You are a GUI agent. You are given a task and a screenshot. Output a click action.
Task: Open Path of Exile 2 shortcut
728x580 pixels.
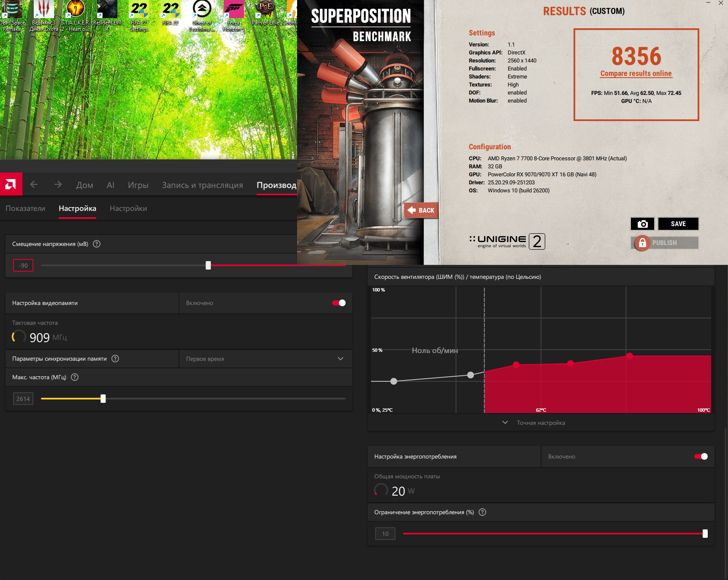pyautogui.click(x=265, y=16)
